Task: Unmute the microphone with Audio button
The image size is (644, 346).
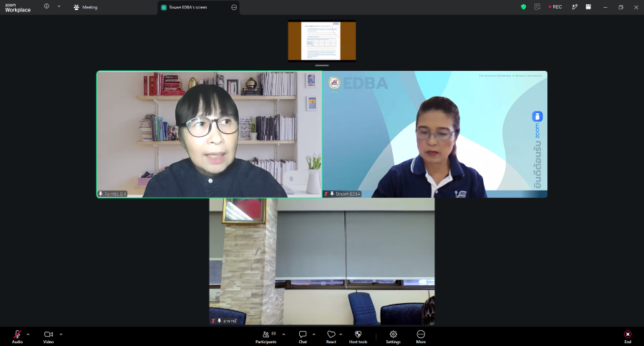Action: 17,336
